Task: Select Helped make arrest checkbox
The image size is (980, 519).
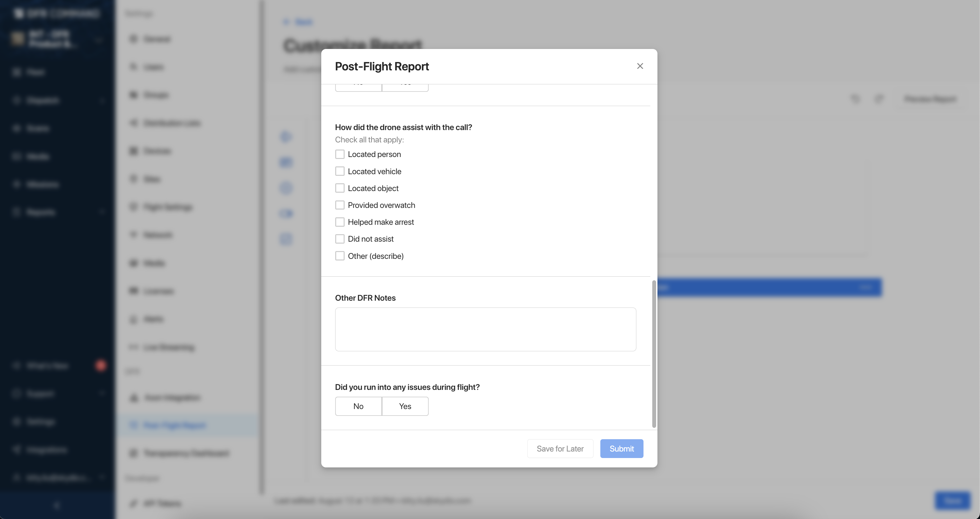Action: click(340, 222)
